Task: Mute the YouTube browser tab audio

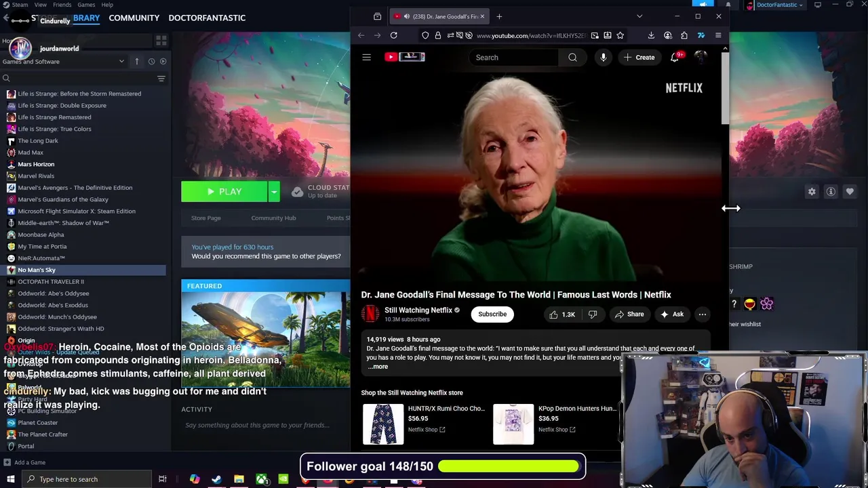Action: pyautogui.click(x=406, y=16)
